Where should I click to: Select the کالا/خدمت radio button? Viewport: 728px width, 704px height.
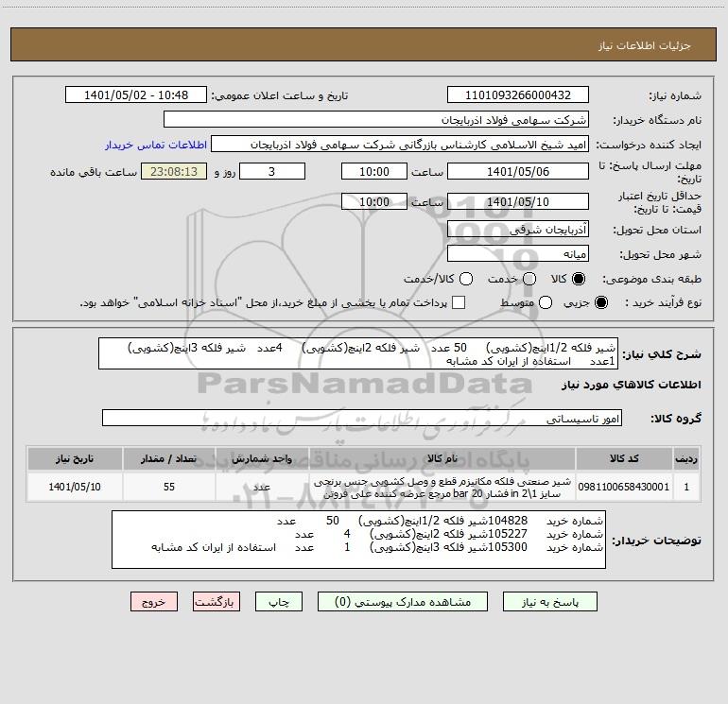[x=466, y=279]
